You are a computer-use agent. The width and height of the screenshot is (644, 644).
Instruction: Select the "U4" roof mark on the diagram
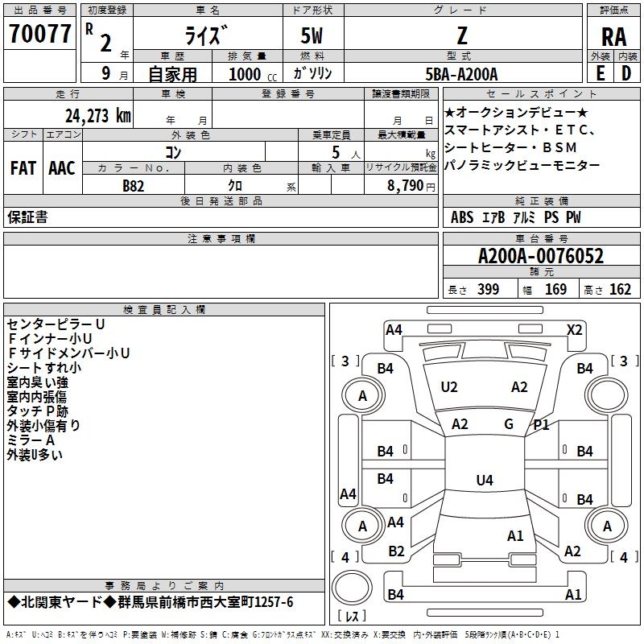click(485, 480)
